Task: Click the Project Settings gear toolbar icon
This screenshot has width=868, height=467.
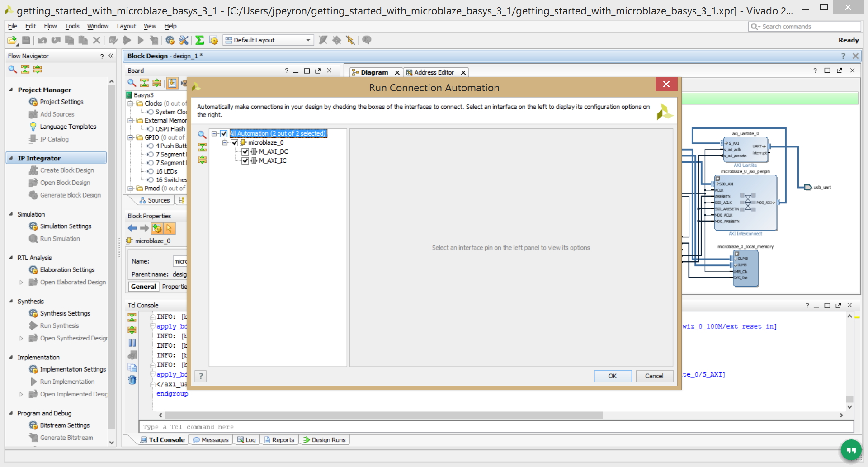Action: coord(170,40)
